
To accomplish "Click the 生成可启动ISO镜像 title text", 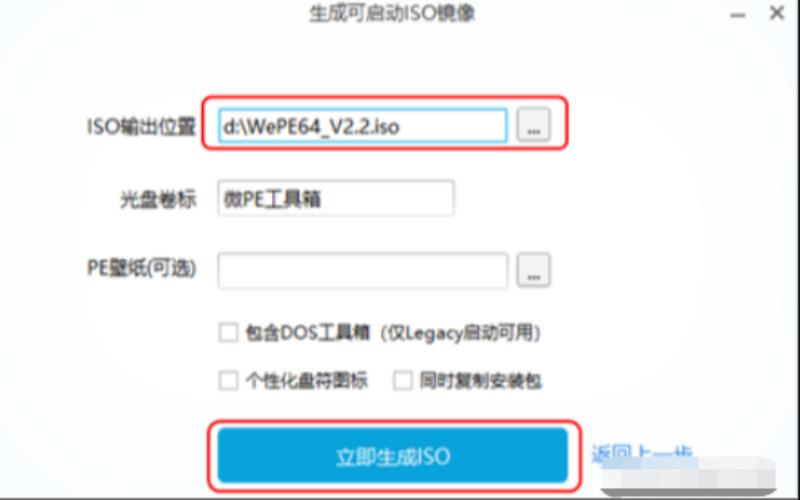I will click(392, 13).
